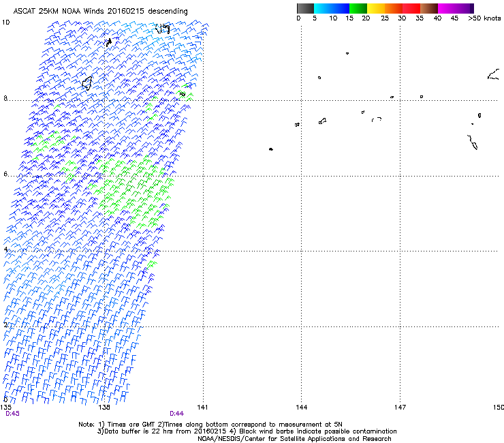Click the 'Times are GMT' note line

click(210, 425)
